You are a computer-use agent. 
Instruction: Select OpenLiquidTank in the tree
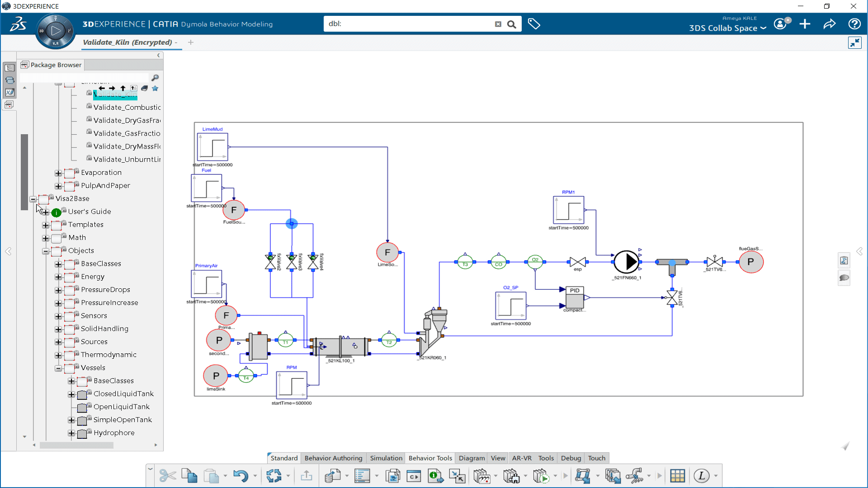point(121,407)
